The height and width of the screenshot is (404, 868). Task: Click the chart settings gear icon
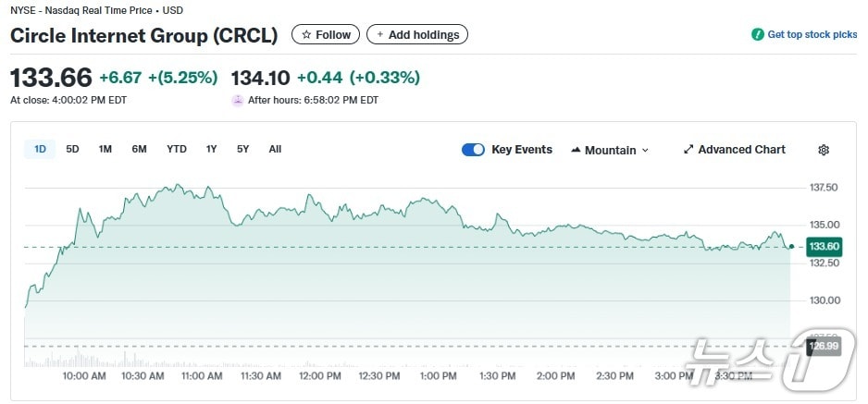tap(824, 150)
